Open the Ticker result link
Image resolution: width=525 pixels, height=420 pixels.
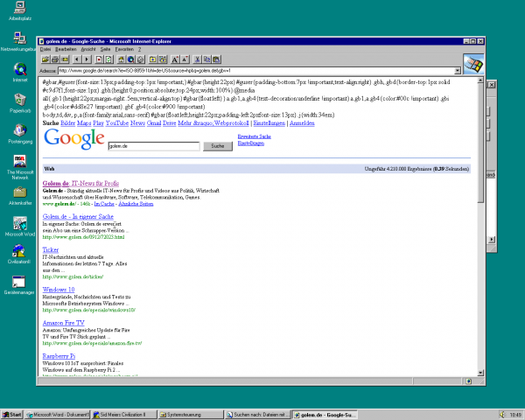click(x=51, y=249)
